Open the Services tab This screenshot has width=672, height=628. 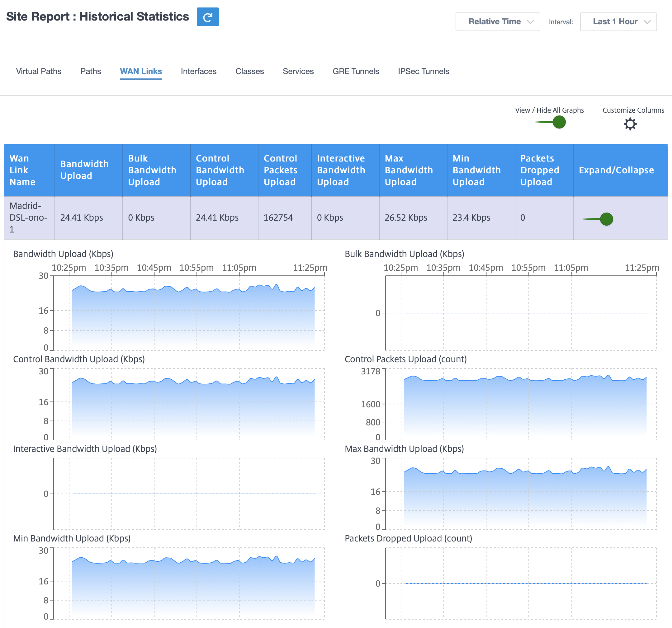tap(298, 71)
